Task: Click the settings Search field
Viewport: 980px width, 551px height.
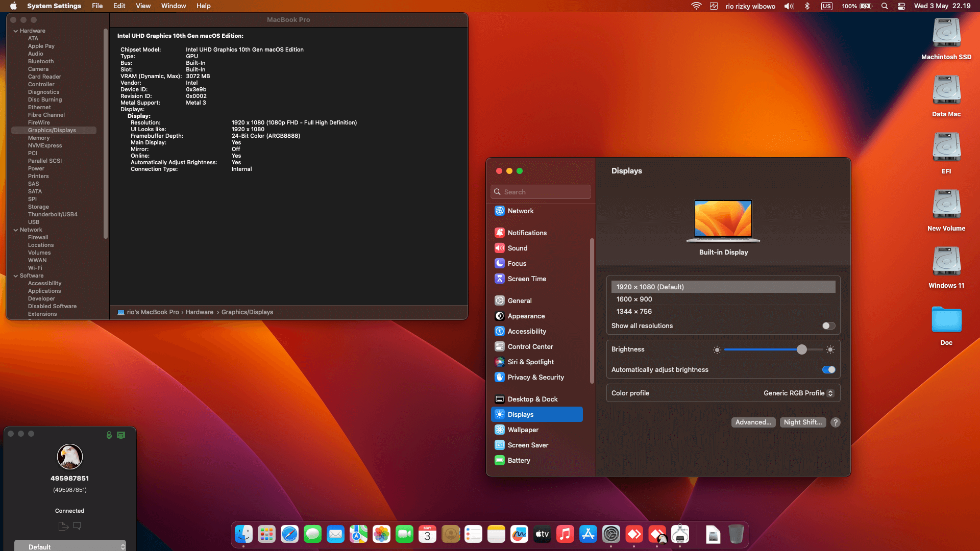Action: coord(541,192)
